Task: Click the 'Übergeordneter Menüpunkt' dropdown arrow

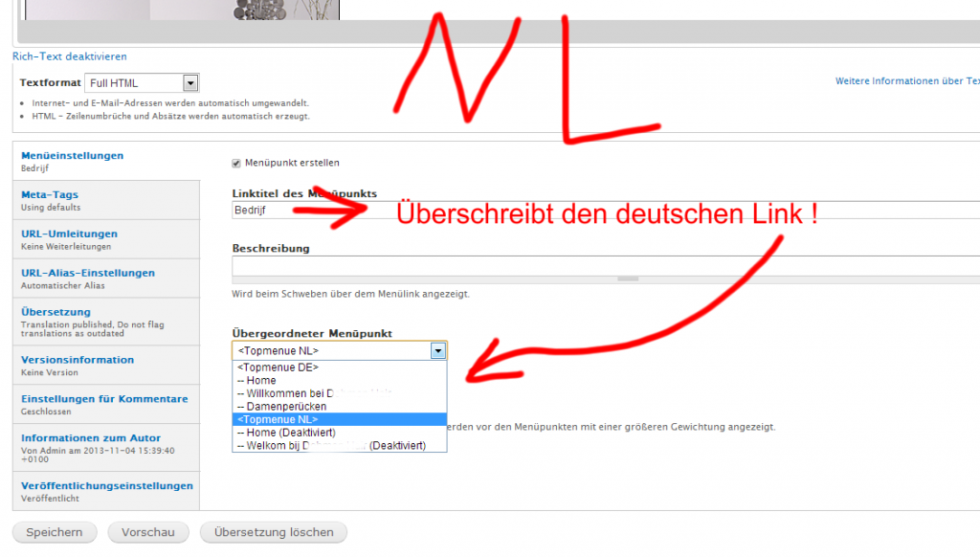Action: pos(437,351)
